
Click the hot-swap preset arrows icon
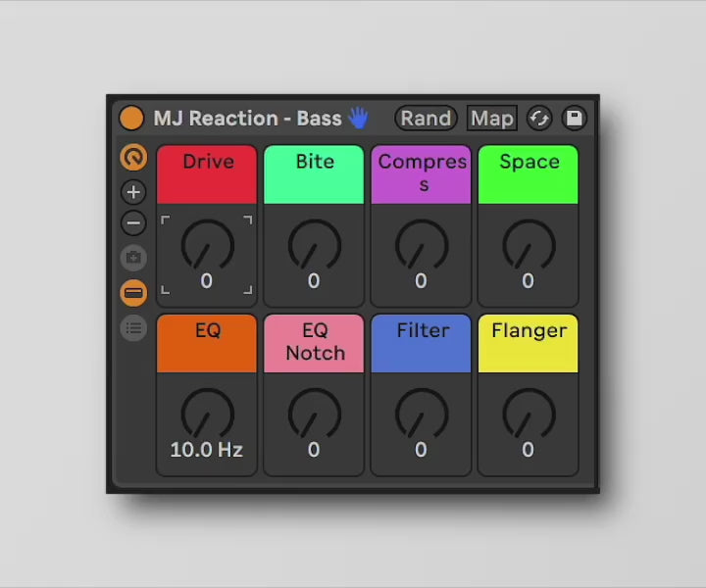click(539, 119)
